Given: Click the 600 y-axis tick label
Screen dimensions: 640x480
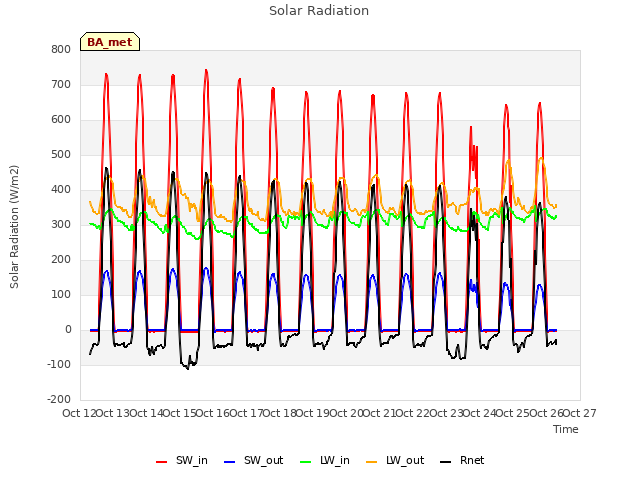Looking at the screenshot, I should pos(61,120).
